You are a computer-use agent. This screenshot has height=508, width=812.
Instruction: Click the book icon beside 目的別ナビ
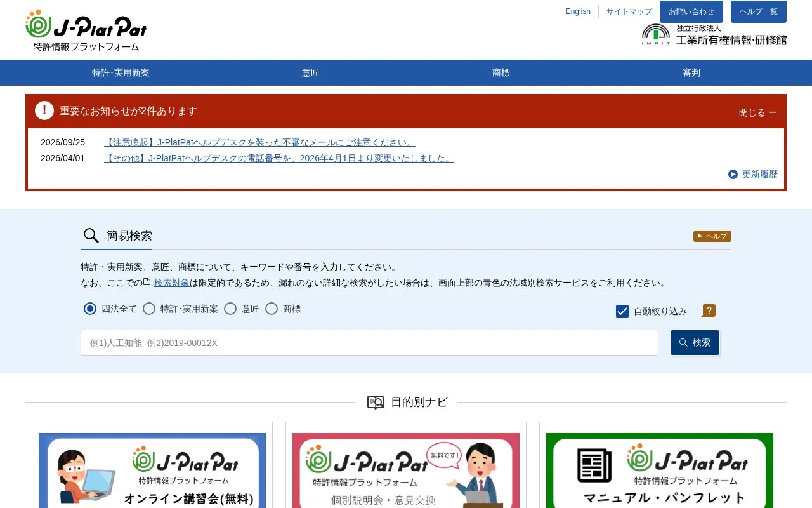tap(376, 402)
